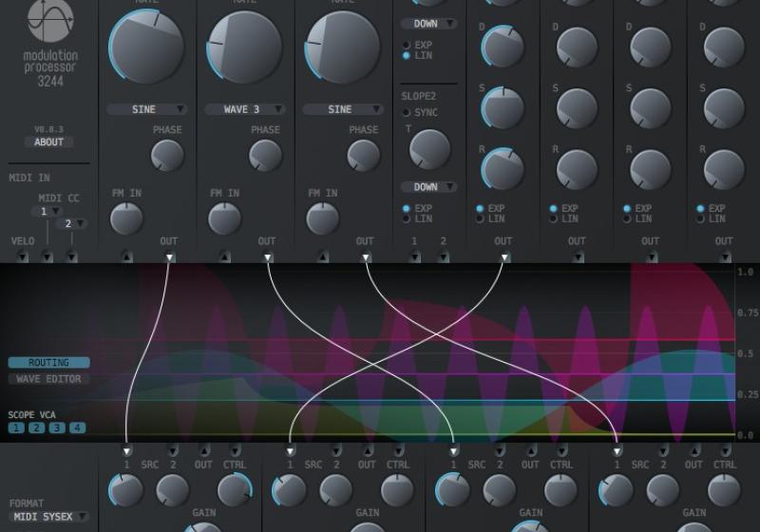Click the ABOUT button
Screen dimensions: 760x532
click(49, 142)
